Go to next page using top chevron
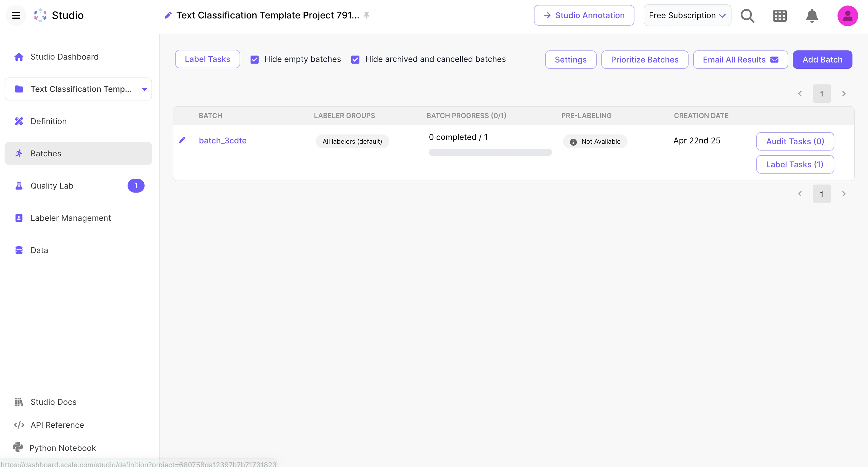868x467 pixels. (843, 94)
